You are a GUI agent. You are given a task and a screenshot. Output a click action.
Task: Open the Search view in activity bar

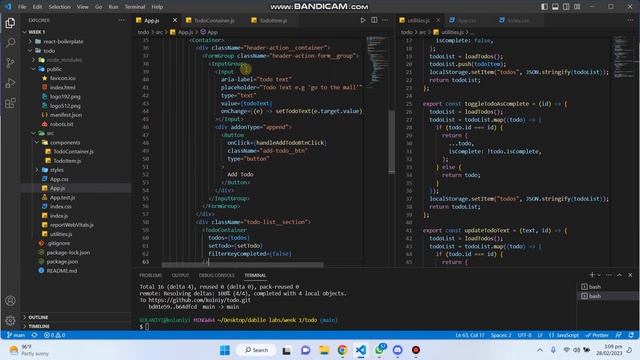(x=10, y=42)
